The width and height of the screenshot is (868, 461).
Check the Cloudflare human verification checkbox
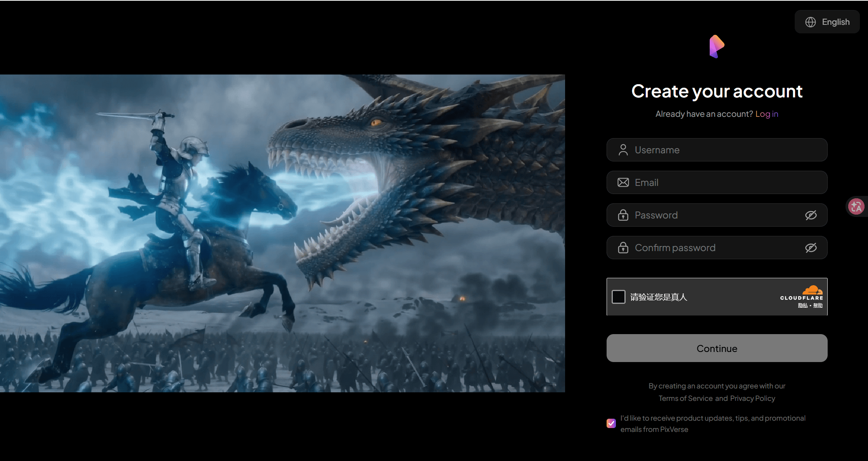click(x=619, y=297)
